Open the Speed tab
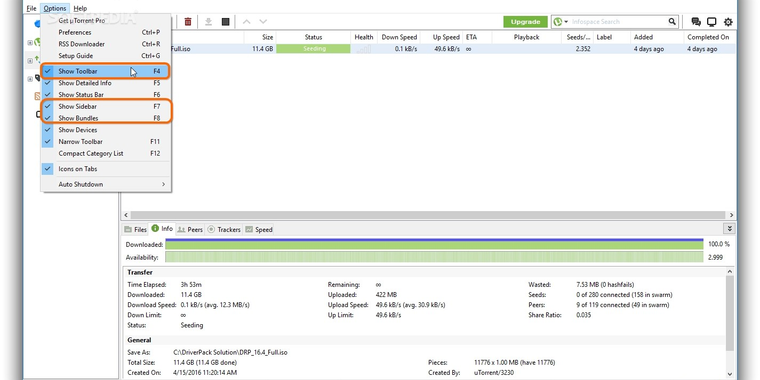Image resolution: width=760 pixels, height=380 pixels. 259,229
